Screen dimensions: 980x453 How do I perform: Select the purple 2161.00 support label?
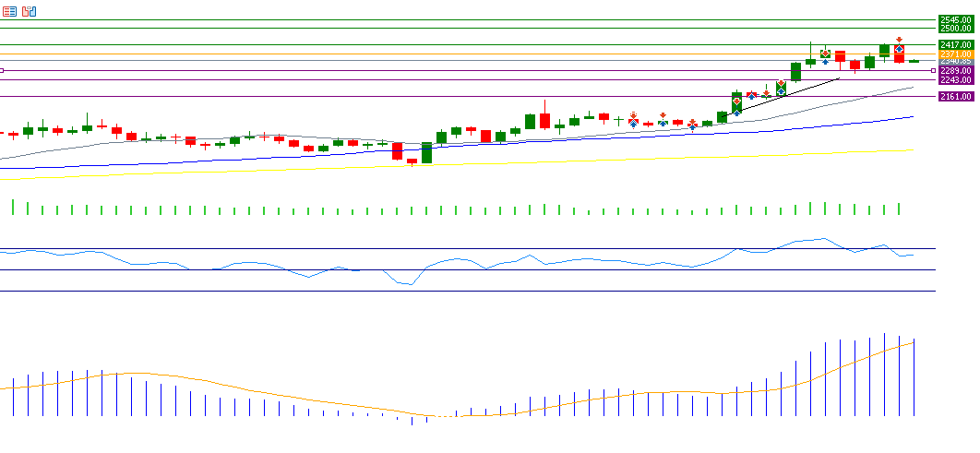pos(955,96)
